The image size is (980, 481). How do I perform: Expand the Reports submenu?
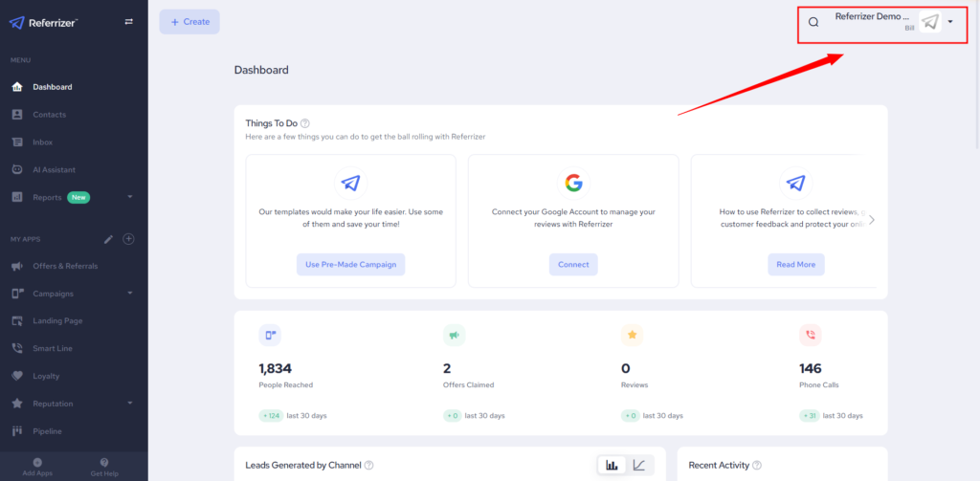point(130,197)
